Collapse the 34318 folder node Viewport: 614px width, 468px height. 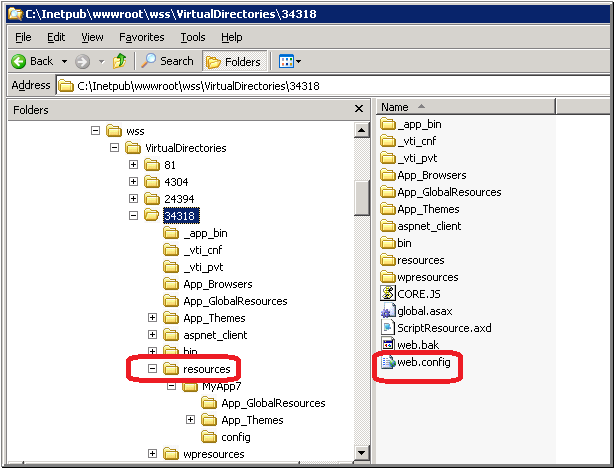[x=133, y=215]
